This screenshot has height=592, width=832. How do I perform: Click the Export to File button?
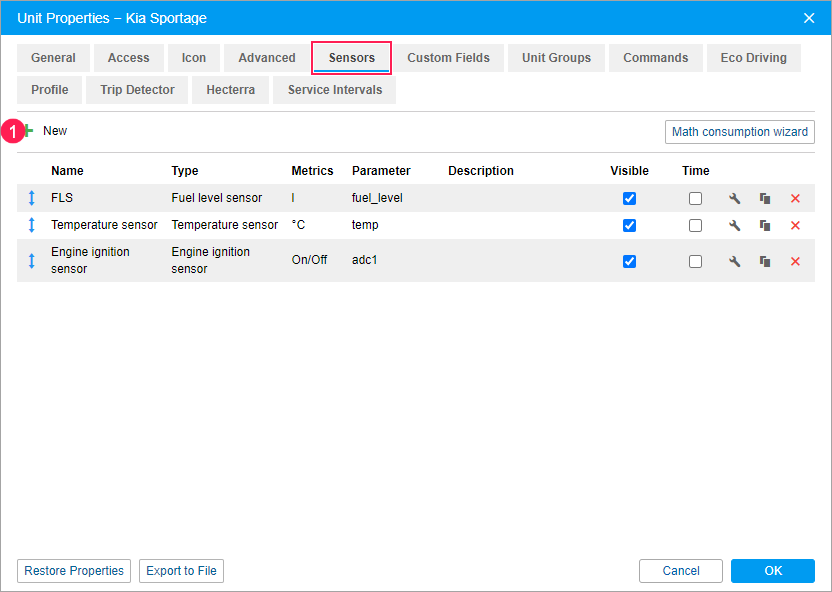181,571
